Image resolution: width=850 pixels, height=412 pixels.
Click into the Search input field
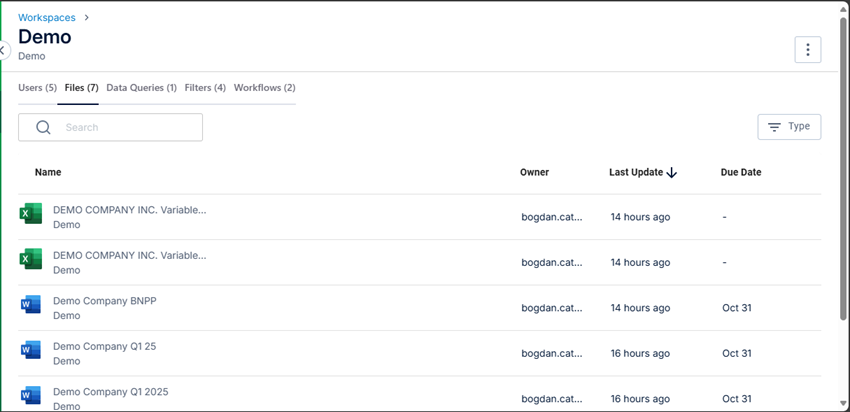pyautogui.click(x=111, y=127)
